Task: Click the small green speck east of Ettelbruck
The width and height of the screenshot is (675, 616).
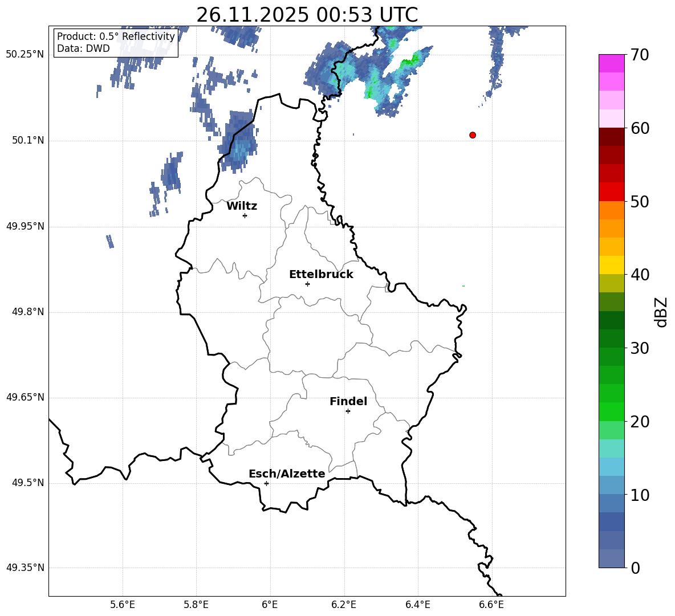Action: point(463,286)
